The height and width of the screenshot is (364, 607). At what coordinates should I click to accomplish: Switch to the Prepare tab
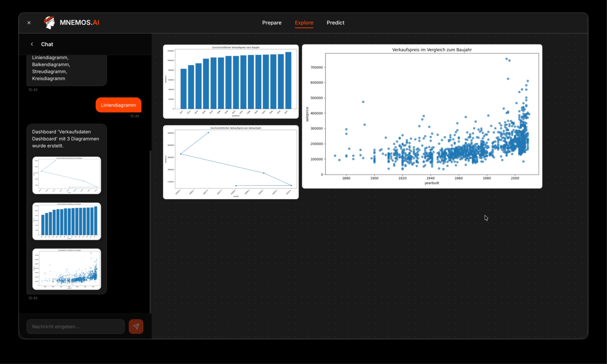(x=272, y=23)
